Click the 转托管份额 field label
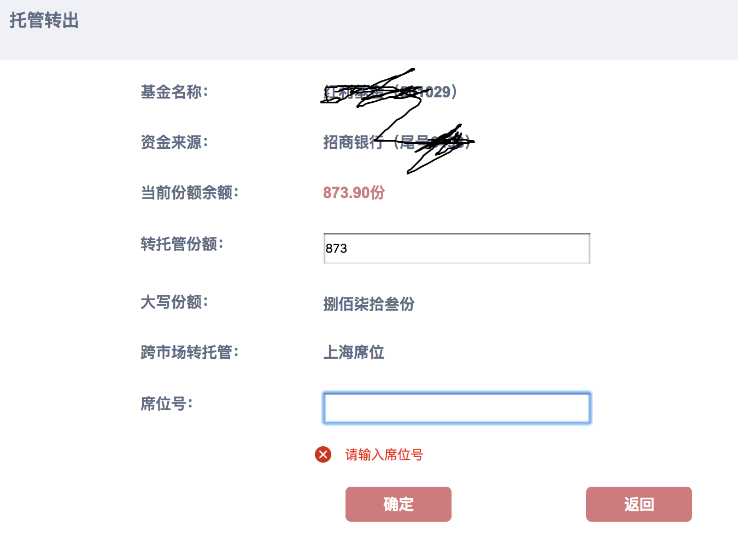The image size is (738, 560). pyautogui.click(x=183, y=246)
